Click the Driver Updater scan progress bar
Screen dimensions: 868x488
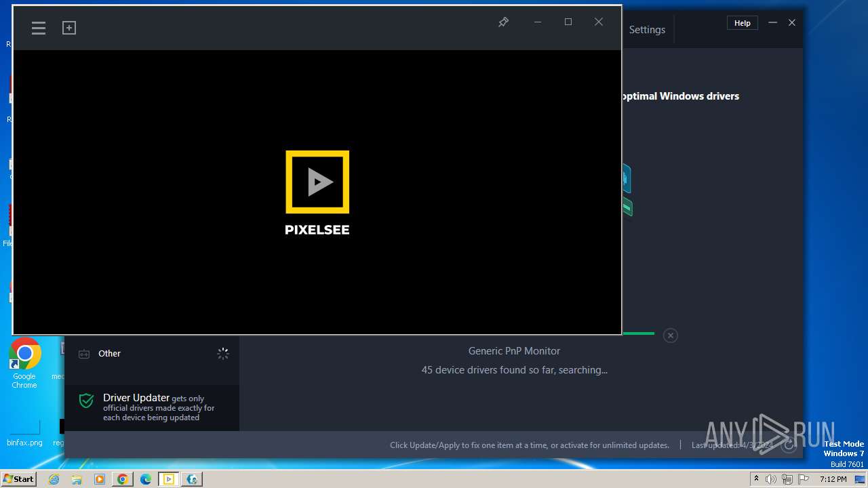click(x=638, y=333)
